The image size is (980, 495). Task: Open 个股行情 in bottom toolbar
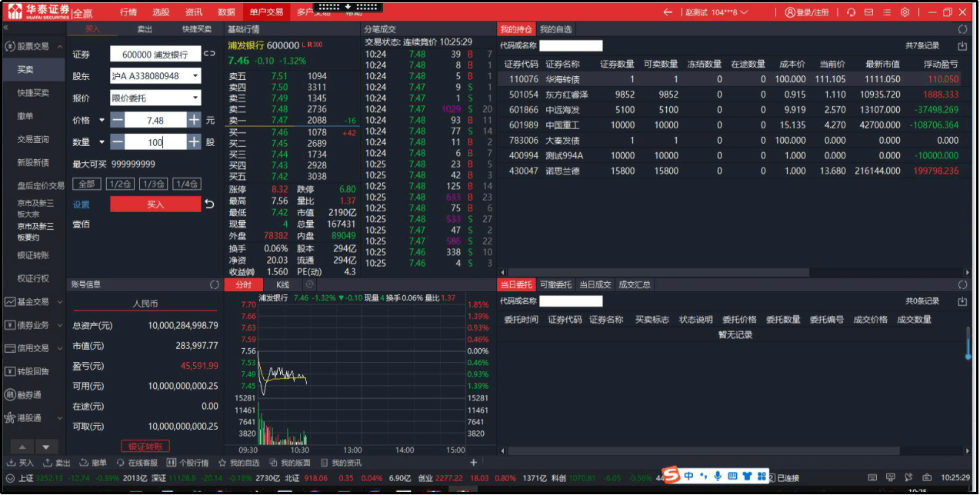(188, 463)
